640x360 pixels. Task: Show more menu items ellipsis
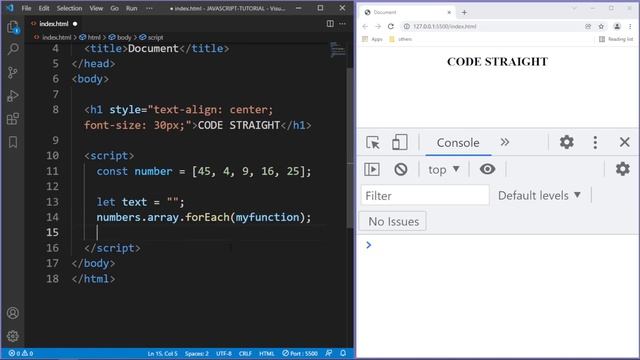[x=149, y=8]
